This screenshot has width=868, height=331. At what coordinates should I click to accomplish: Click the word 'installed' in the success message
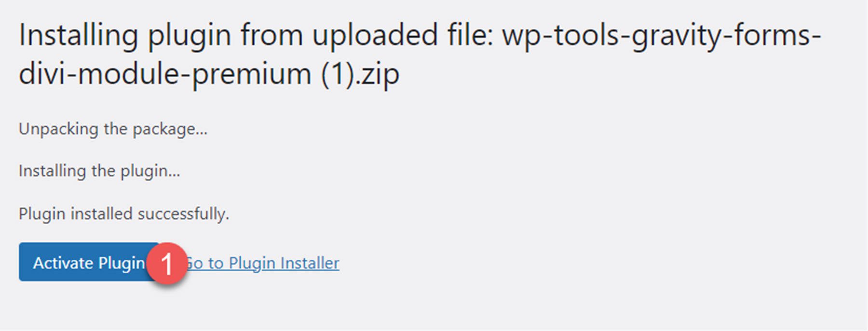coord(101,213)
